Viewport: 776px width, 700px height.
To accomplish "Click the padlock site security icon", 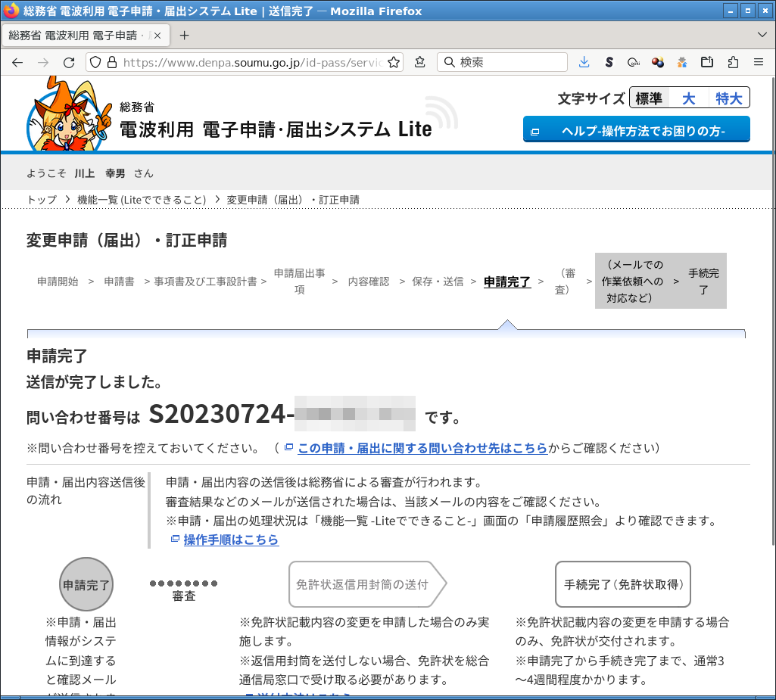I will 111,62.
